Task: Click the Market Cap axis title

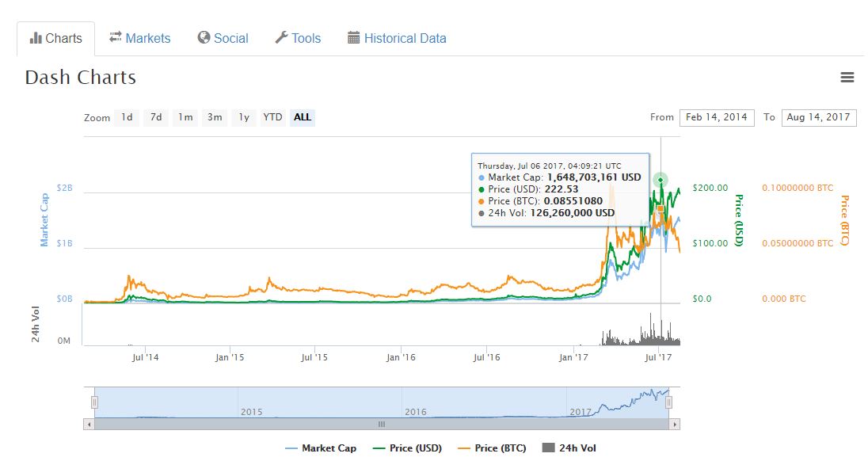Action: 44,219
